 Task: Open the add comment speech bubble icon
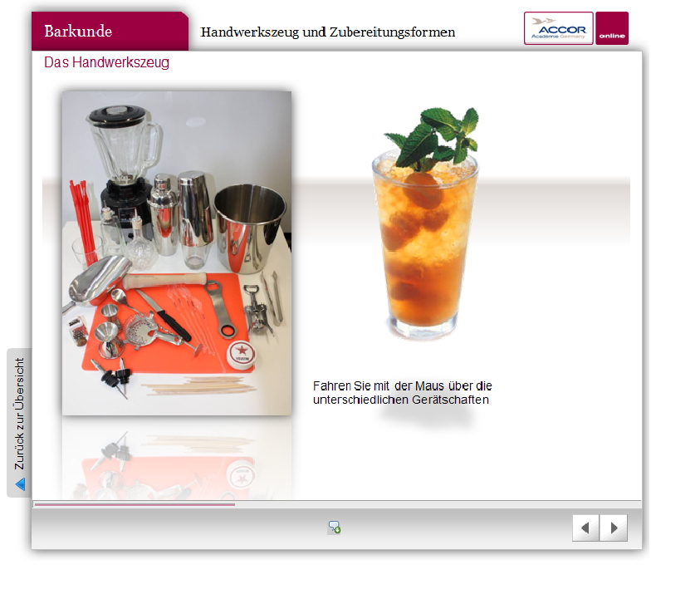point(334,528)
